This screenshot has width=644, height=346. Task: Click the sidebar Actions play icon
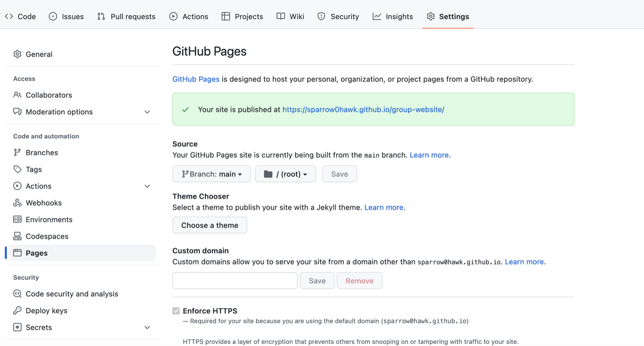[17, 186]
